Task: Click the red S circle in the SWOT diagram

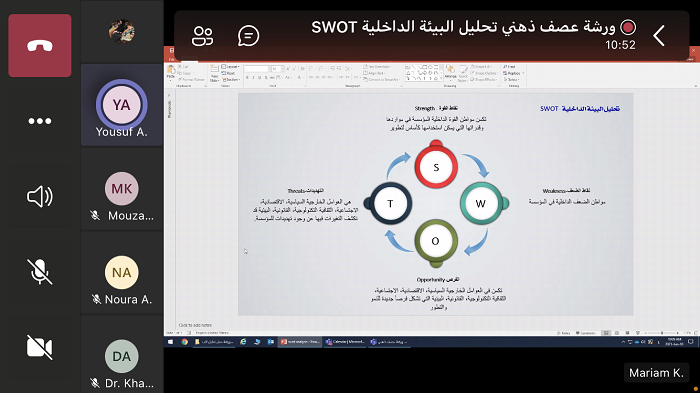Action: 436,167
